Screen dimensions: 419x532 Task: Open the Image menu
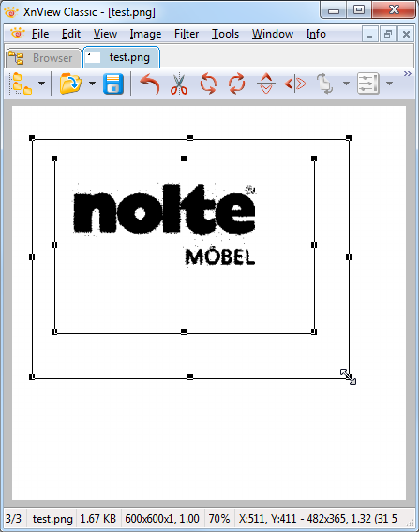coord(145,34)
